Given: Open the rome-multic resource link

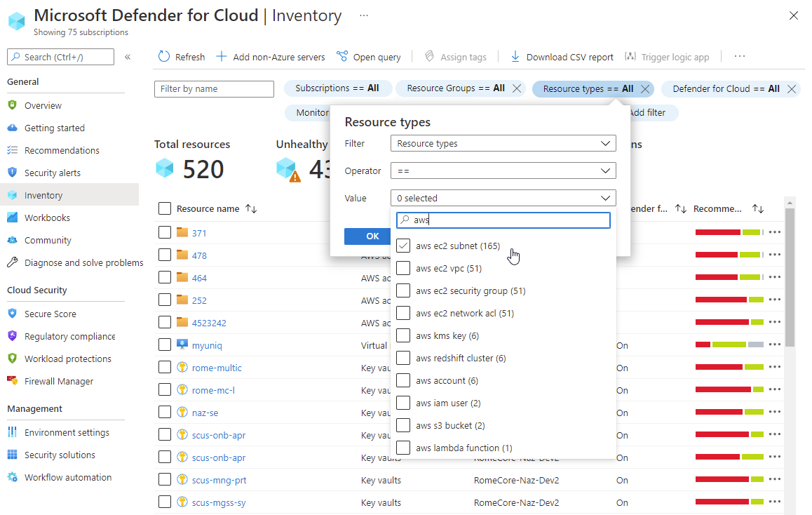Looking at the screenshot, I should click(x=217, y=368).
